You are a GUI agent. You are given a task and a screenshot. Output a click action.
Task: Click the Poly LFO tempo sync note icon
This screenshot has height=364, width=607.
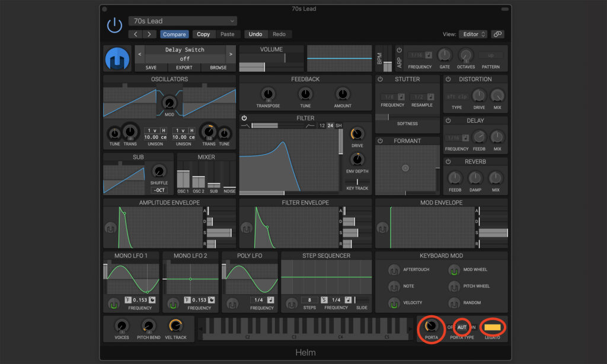click(x=270, y=300)
